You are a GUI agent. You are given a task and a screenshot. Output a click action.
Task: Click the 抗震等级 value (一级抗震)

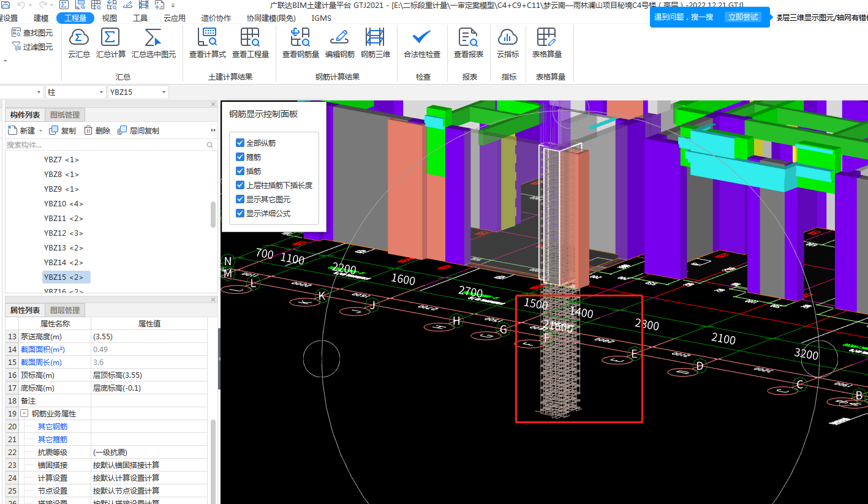pyautogui.click(x=149, y=452)
